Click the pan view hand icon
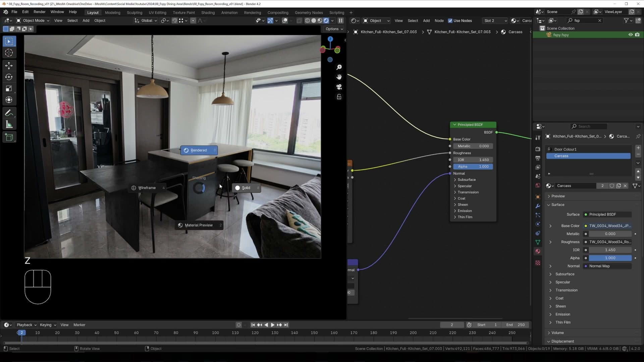Viewport: 644px width, 362px height. 339,77
